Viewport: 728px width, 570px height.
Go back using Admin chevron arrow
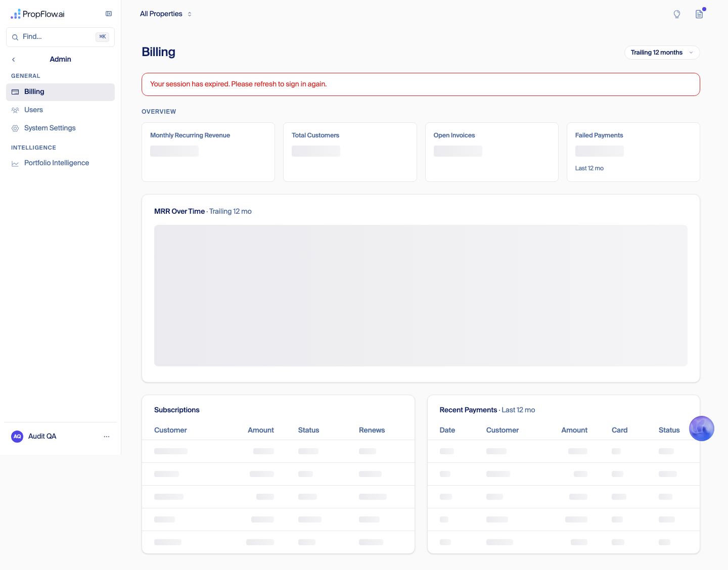(14, 60)
